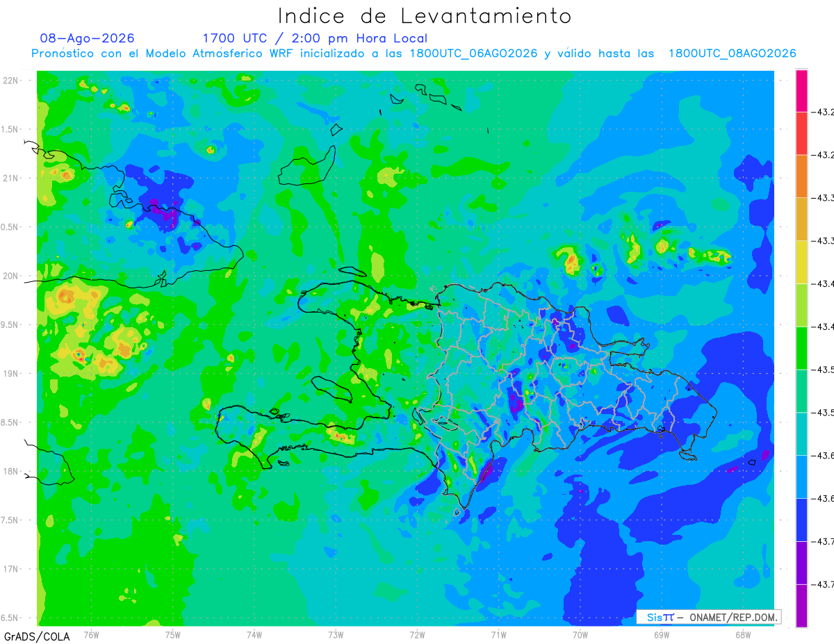
Task: Pick the pink swatch on the color scale
Action: [801, 91]
